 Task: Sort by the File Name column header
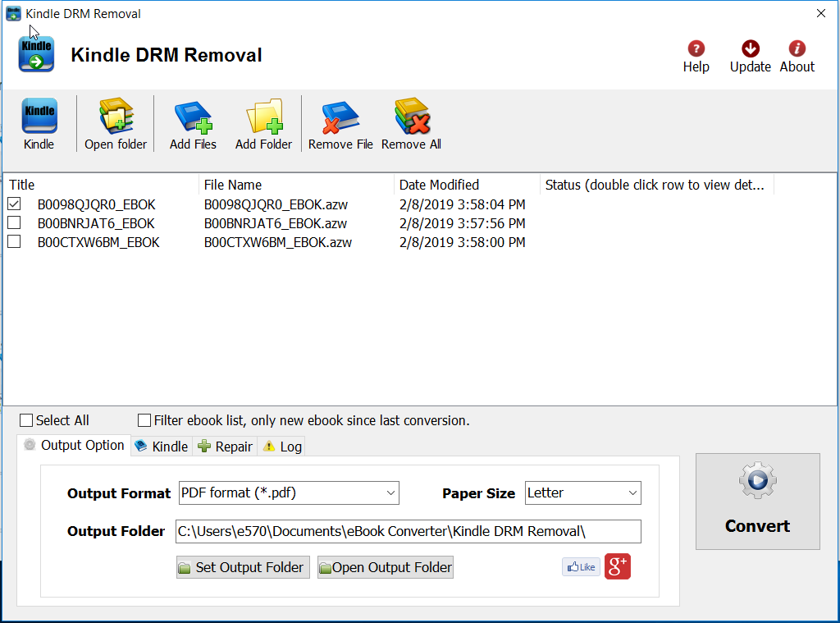point(296,185)
